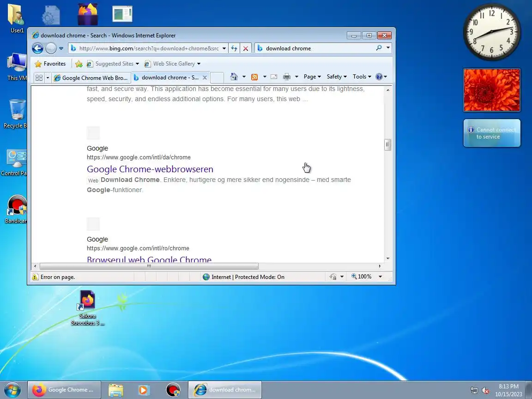Click the Bing search box with 'download chrome'
This screenshot has width=532, height=399.
[319, 48]
